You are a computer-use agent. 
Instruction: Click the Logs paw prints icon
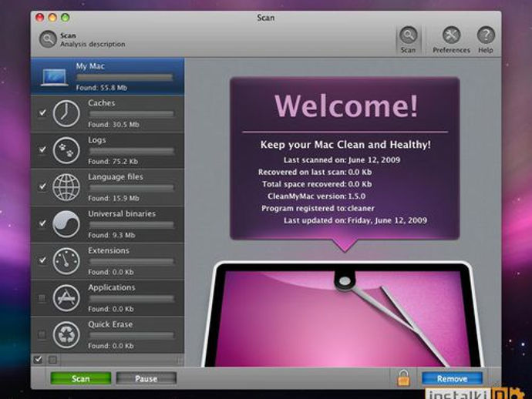[x=66, y=150]
